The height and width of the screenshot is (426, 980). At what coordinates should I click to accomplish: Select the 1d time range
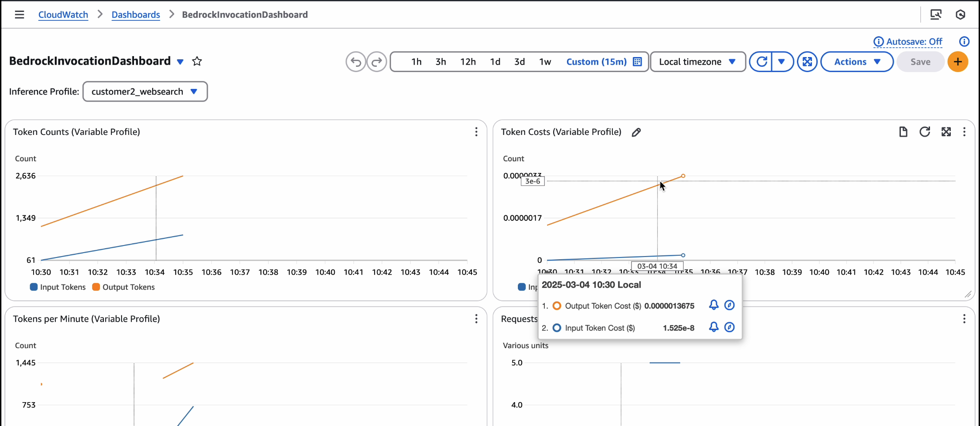[495, 62]
